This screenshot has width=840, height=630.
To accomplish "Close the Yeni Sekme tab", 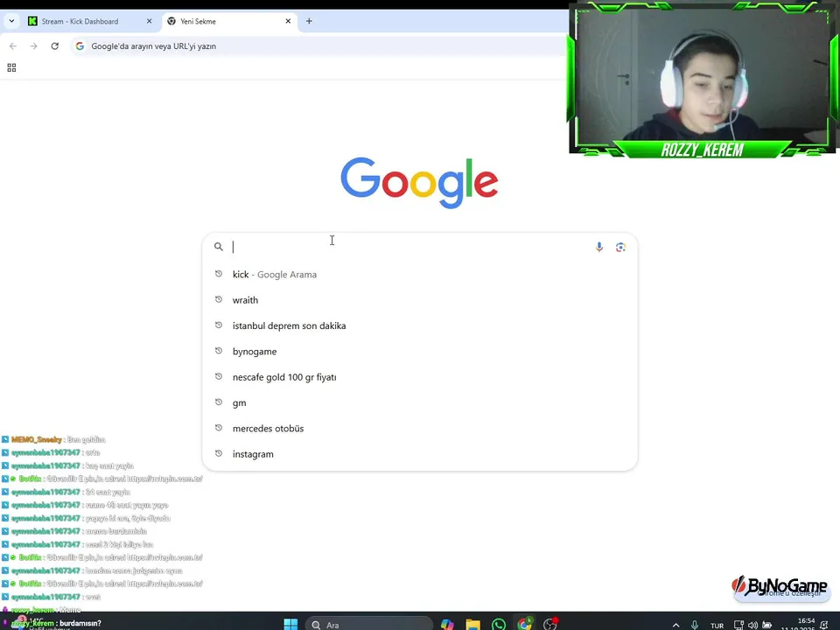I will pyautogui.click(x=288, y=21).
